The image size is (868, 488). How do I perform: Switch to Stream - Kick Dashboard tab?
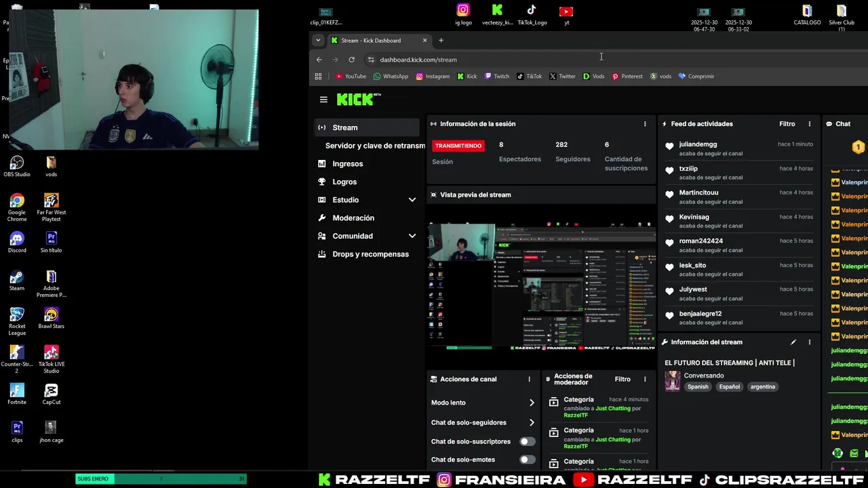pos(379,41)
